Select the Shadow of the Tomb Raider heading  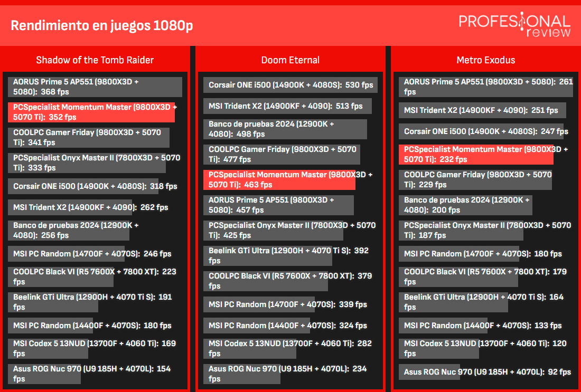point(95,60)
